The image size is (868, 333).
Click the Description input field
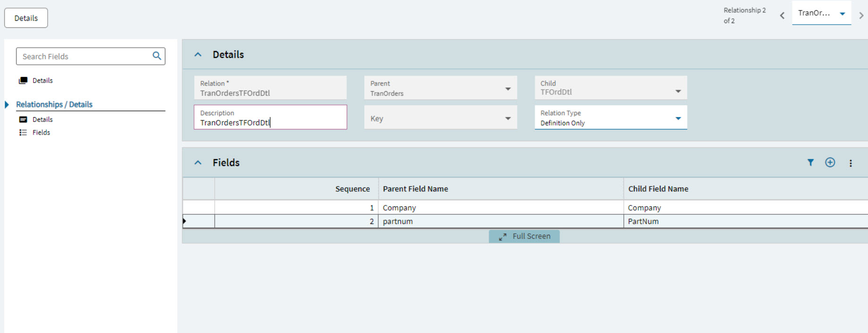[270, 117]
